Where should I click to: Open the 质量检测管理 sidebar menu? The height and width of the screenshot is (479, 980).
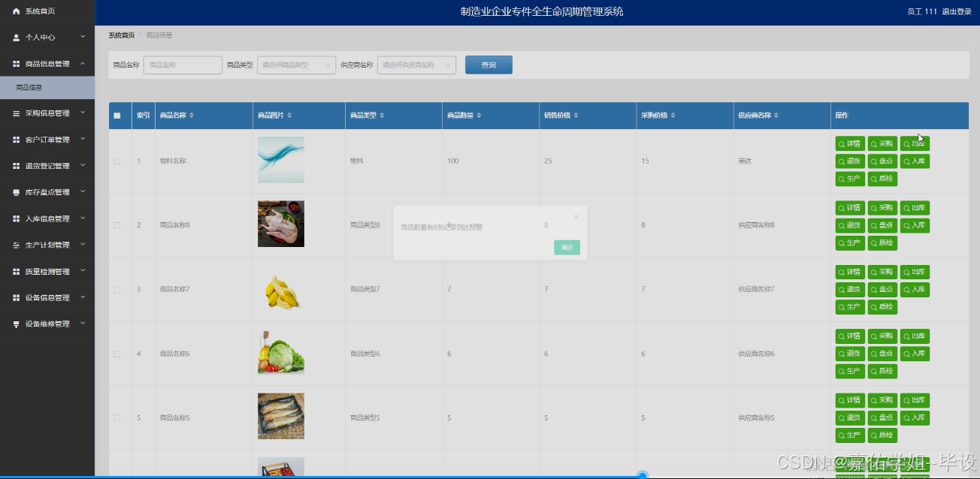(47, 272)
